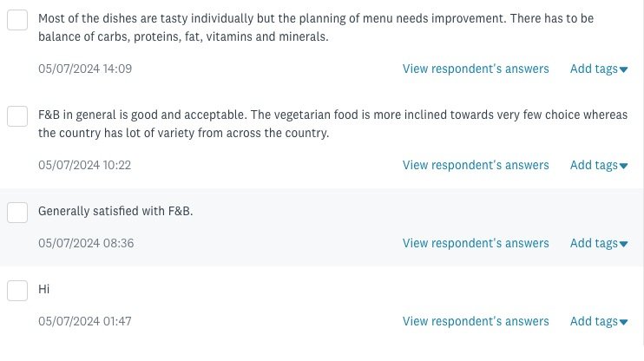
Task: Open Add tags dropdown for the "Hi" response
Action: 598,322
